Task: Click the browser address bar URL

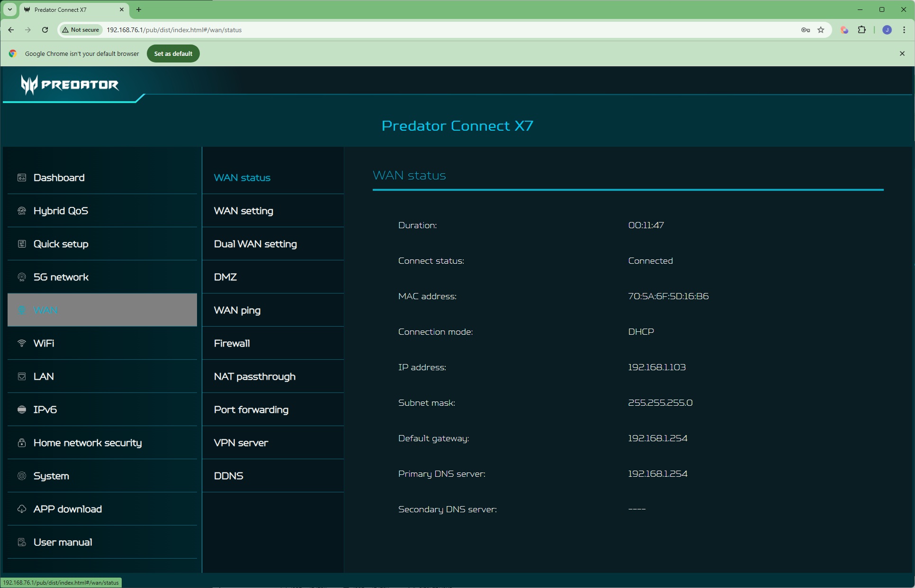Action: (174, 30)
